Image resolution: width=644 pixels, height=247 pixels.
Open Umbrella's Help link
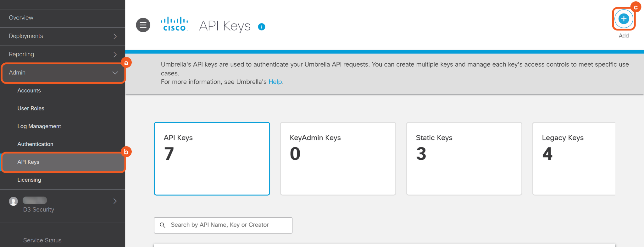point(275,82)
